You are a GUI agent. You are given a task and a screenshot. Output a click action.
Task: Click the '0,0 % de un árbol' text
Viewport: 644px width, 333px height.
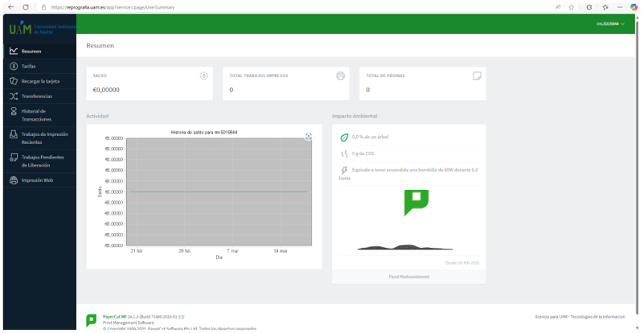(370, 138)
